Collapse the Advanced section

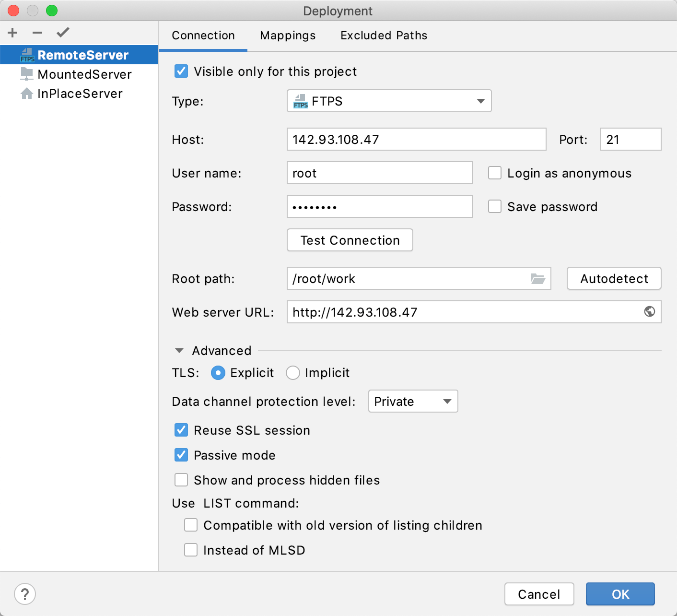click(179, 350)
